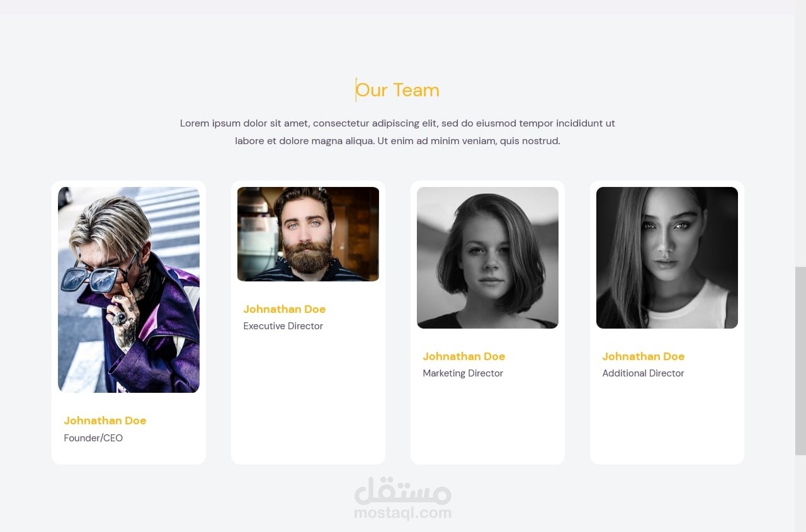
Task: Click Johnathan Doe name above Additional Director
Action: [x=644, y=356]
